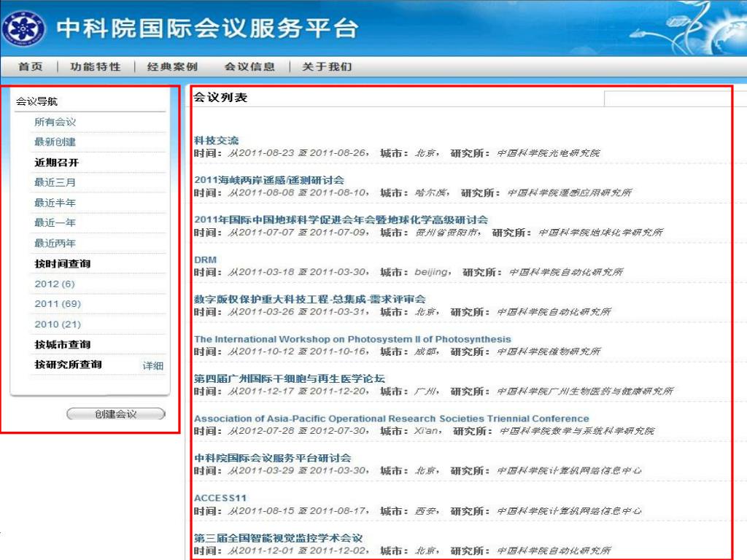This screenshot has height=560, width=747.
Task: Open 2011年国际中国地球科学促进会年会 conference link
Action: point(341,220)
